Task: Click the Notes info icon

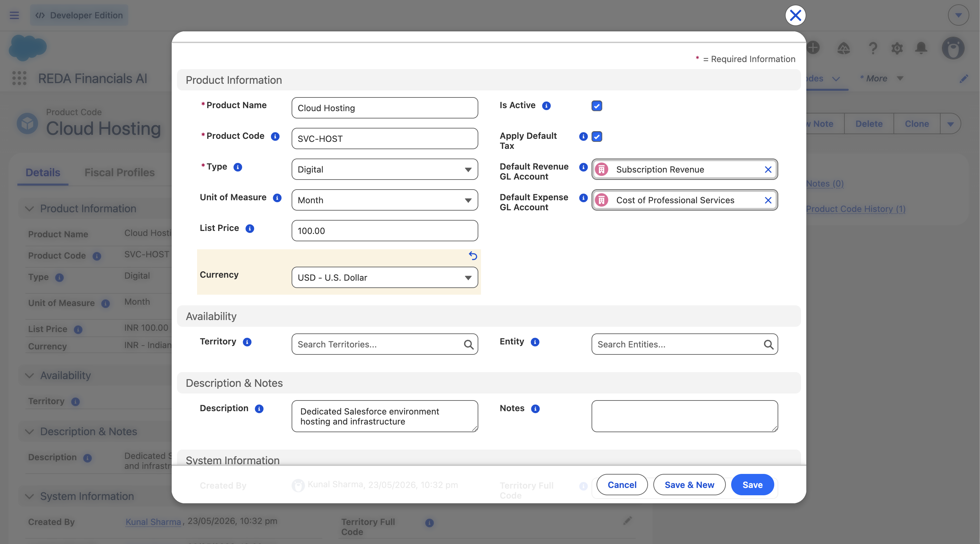Action: [535, 409]
